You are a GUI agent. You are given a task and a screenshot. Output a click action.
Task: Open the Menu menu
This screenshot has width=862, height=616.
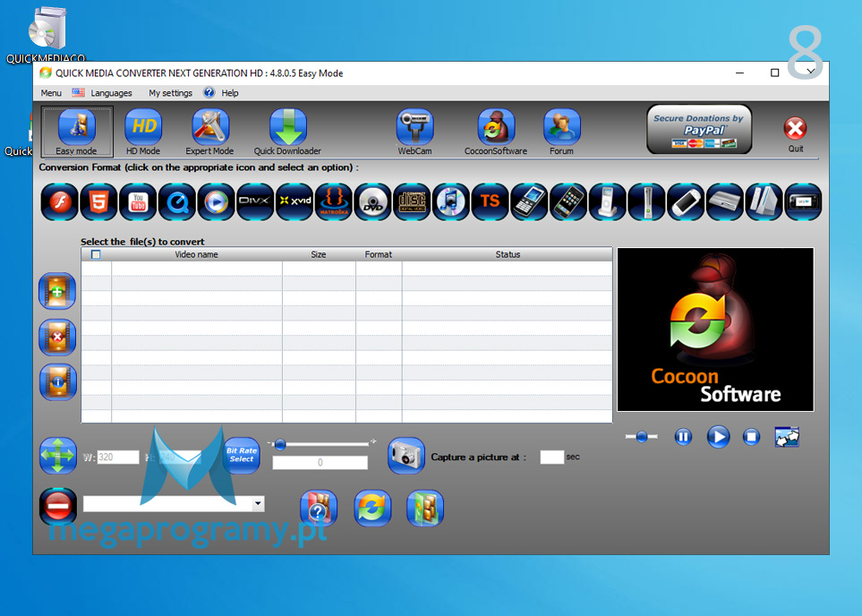pyautogui.click(x=51, y=93)
